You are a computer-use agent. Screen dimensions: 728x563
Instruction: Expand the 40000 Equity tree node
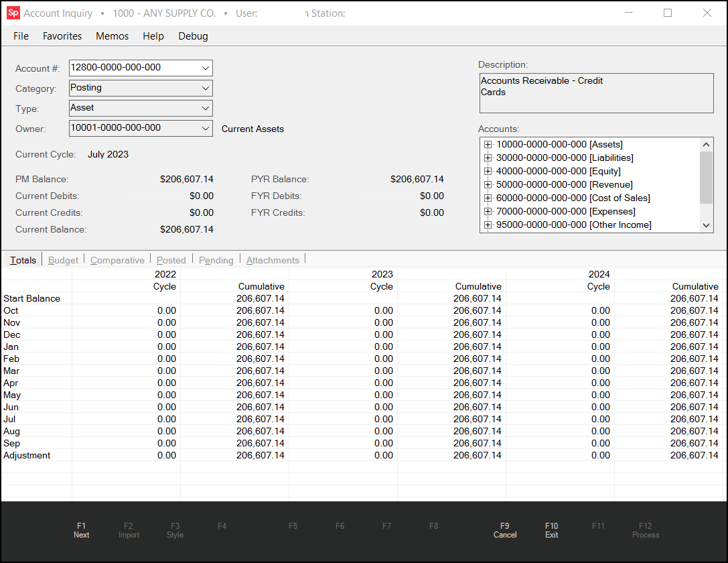point(488,171)
